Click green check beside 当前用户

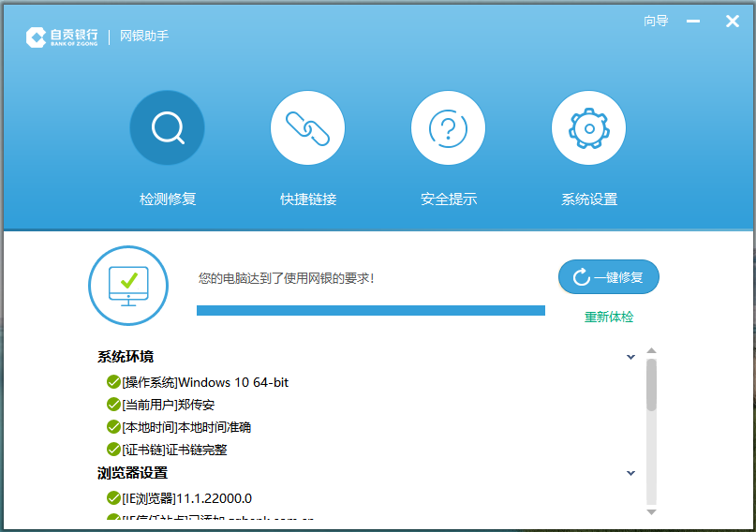(x=113, y=405)
